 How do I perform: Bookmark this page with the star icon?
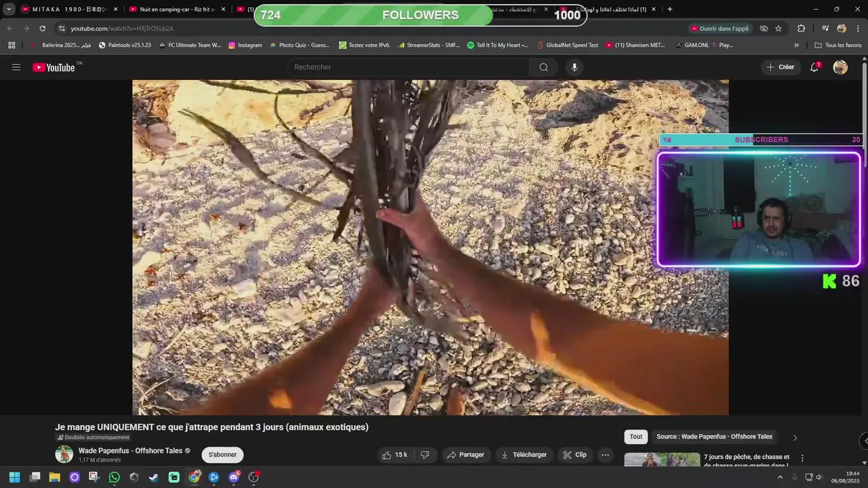click(x=778, y=28)
